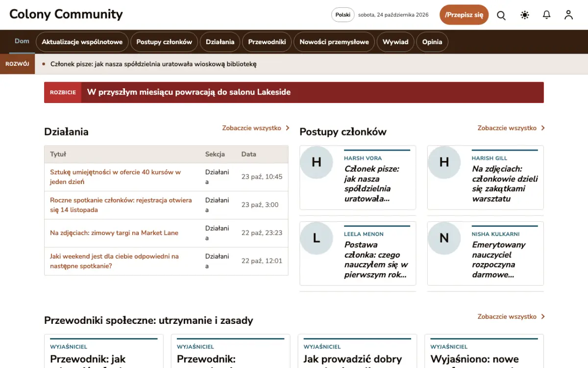Open Wywiad navigation item
The width and height of the screenshot is (588, 368).
[x=395, y=42]
